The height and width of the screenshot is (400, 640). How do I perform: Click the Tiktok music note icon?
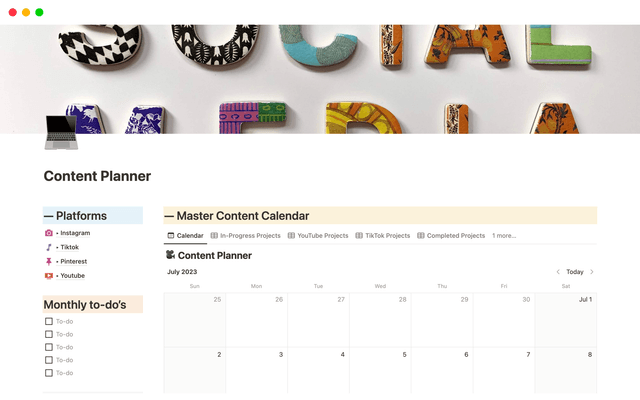click(49, 247)
